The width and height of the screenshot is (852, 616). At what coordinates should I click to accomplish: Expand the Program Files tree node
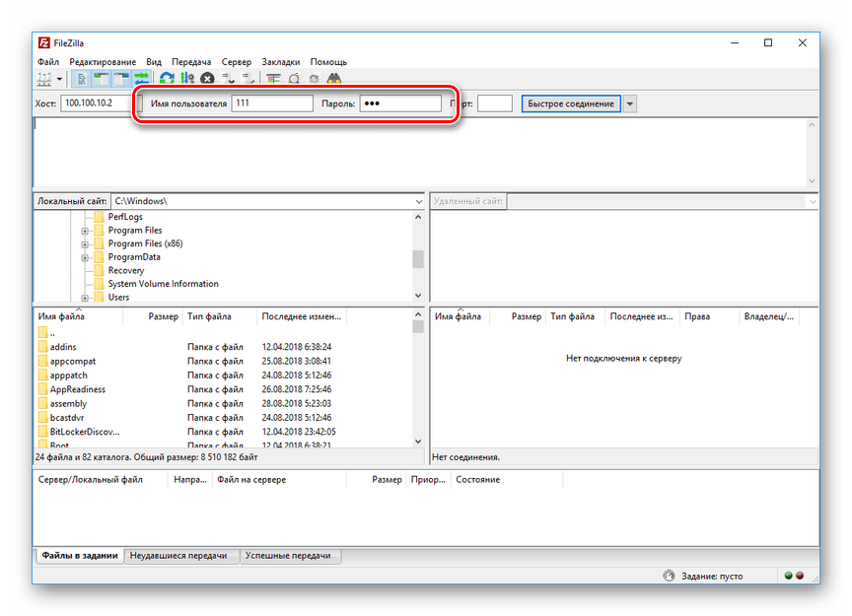click(x=85, y=231)
